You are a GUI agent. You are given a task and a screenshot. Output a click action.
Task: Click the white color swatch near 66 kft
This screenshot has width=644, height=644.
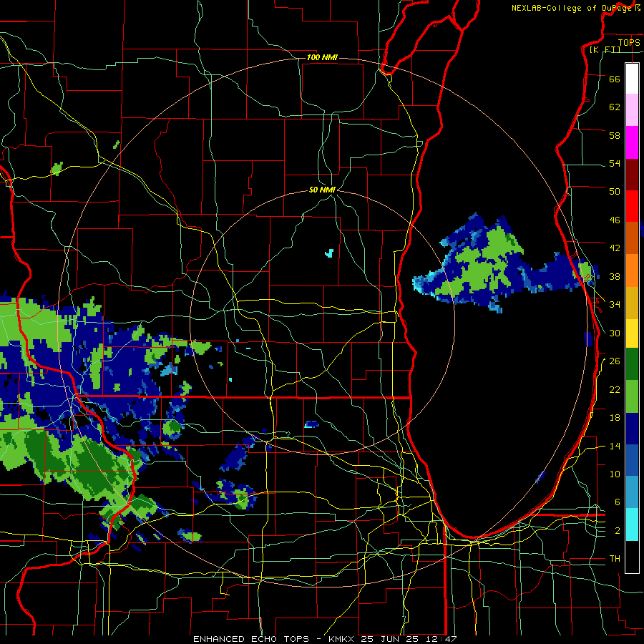(632, 79)
